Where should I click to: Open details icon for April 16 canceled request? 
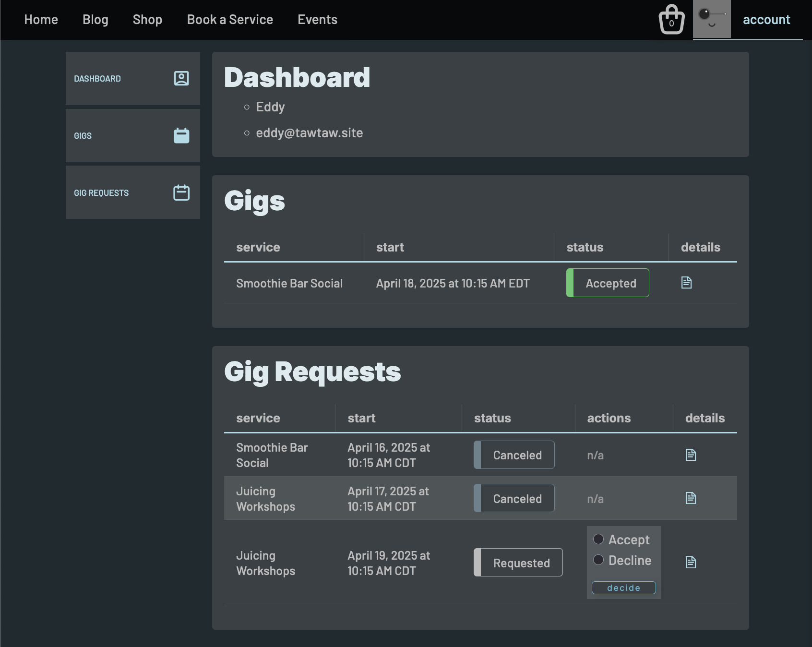[x=691, y=455]
